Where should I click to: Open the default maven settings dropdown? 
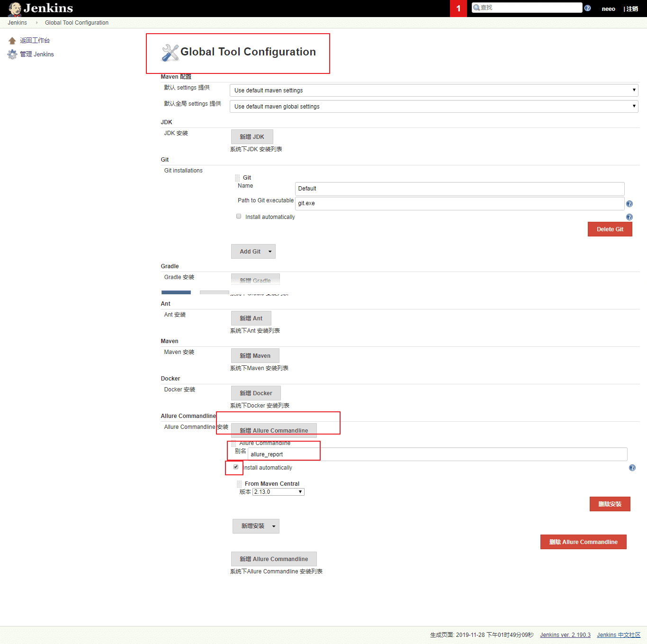[x=434, y=91]
